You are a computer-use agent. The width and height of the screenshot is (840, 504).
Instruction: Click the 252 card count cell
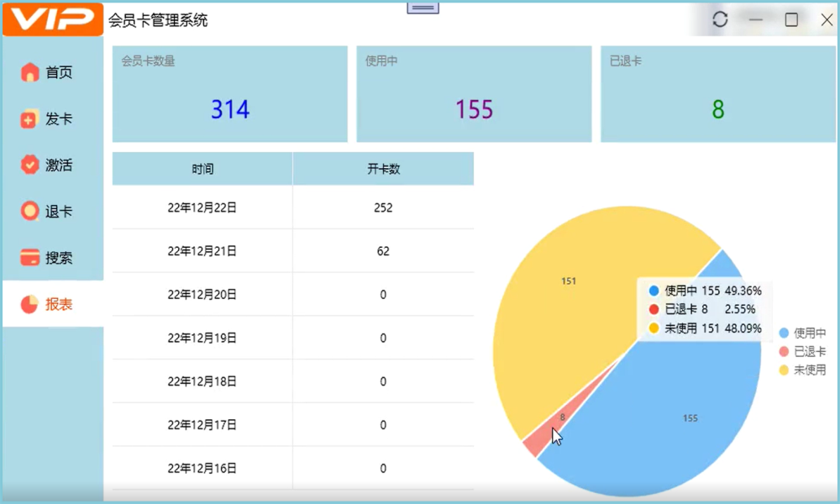[x=383, y=207]
